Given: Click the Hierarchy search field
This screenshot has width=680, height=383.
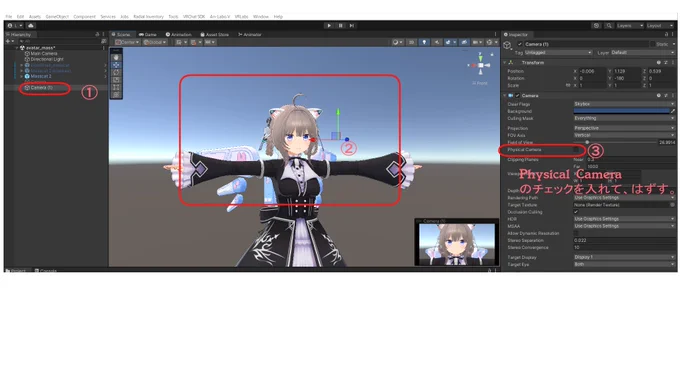Looking at the screenshot, I should (59, 41).
